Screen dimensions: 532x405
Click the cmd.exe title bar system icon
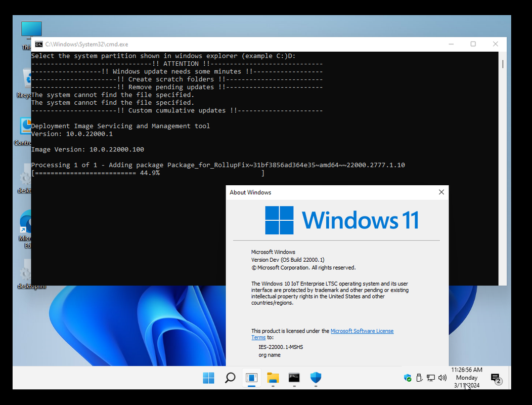39,44
